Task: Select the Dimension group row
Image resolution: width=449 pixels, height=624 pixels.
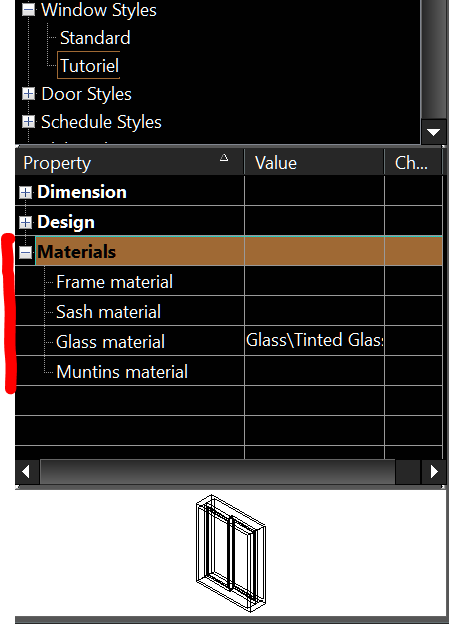Action: 228,191
